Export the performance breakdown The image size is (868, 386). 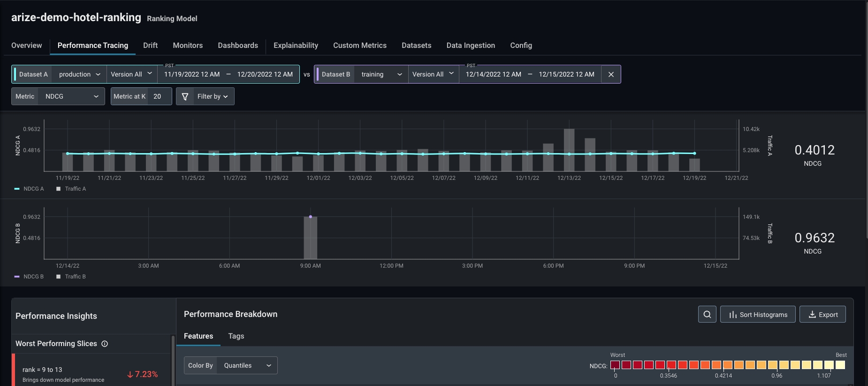[x=822, y=315]
